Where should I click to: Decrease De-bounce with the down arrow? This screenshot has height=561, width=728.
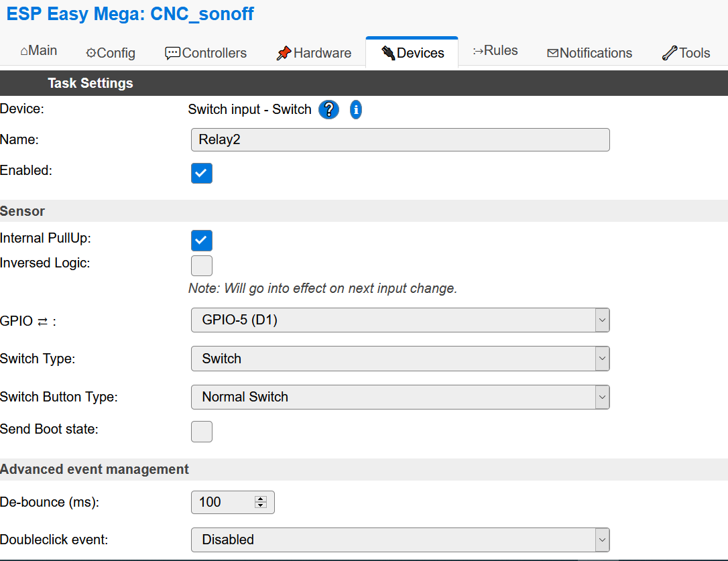tap(261, 505)
